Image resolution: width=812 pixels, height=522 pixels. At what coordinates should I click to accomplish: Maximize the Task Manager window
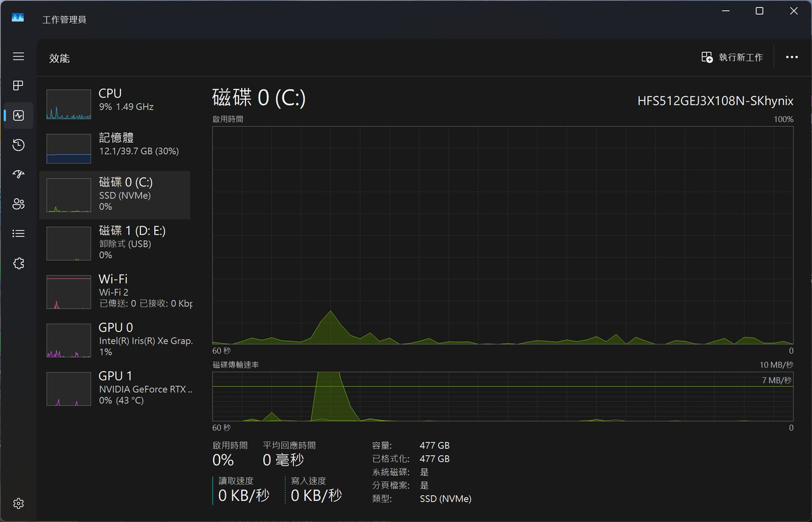759,11
